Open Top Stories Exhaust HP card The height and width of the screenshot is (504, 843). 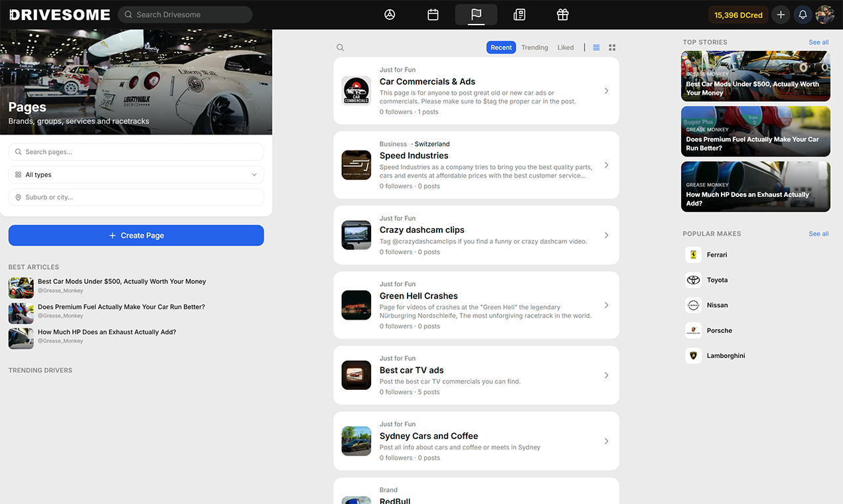tap(755, 187)
